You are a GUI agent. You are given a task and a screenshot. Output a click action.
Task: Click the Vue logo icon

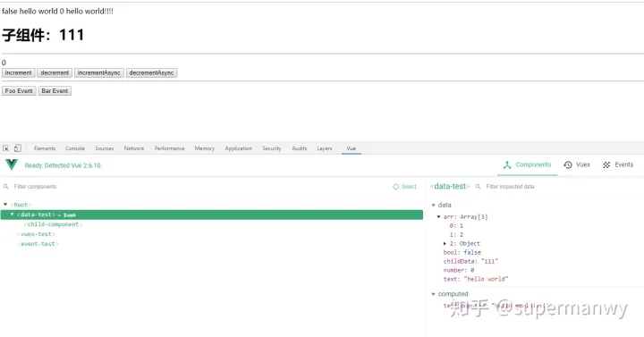12,164
